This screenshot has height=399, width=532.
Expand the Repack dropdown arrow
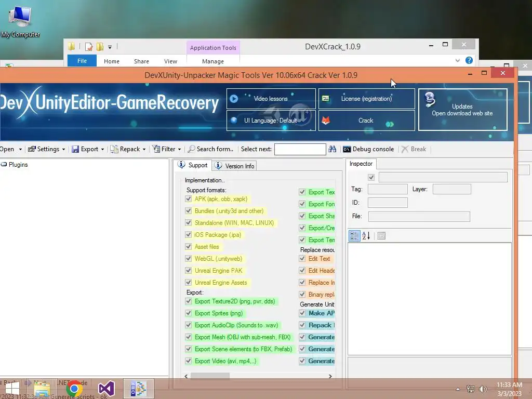coord(144,149)
